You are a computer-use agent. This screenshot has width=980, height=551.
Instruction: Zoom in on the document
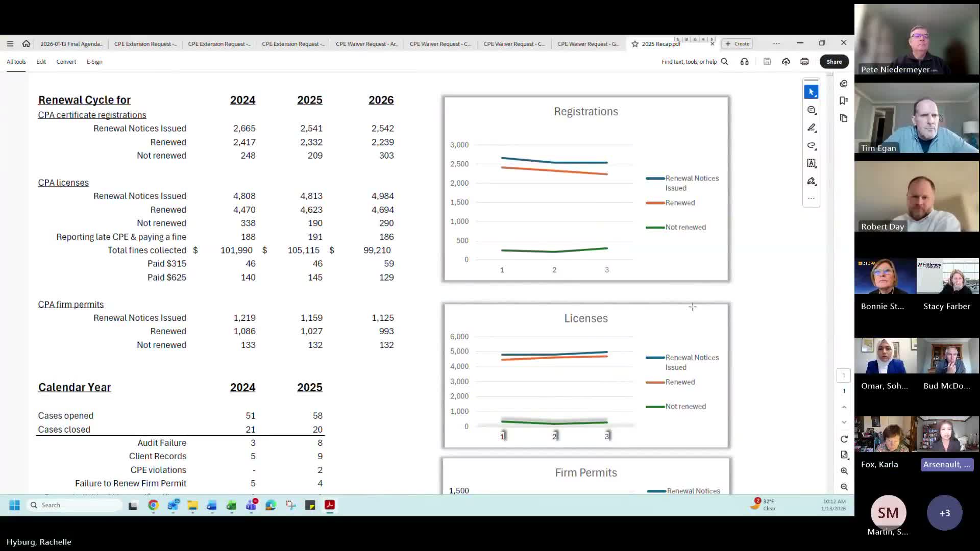pos(844,471)
